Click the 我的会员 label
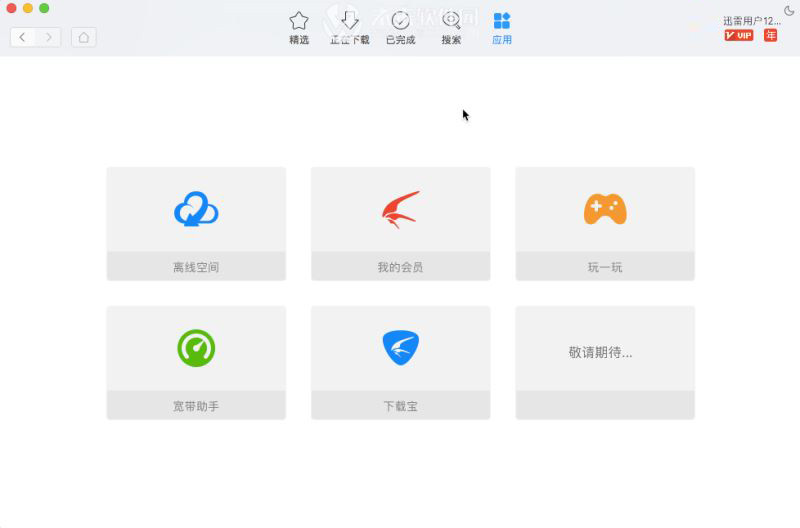This screenshot has width=800, height=528. pyautogui.click(x=401, y=267)
